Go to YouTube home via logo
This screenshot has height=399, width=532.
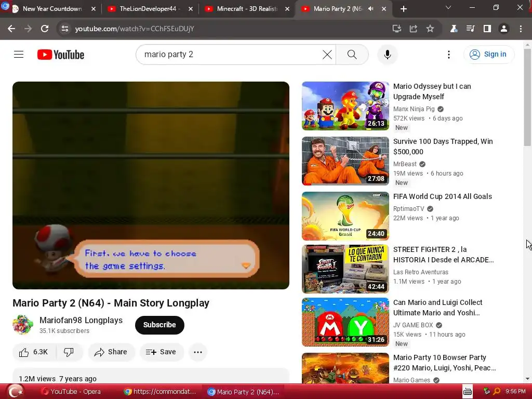point(61,55)
